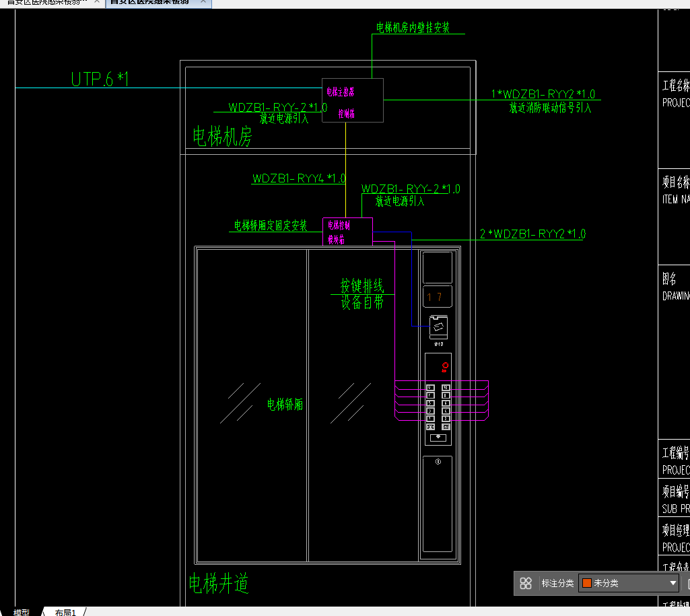Select the 就近消防联动信号引入 note
The height and width of the screenshot is (616, 690).
(x=550, y=108)
